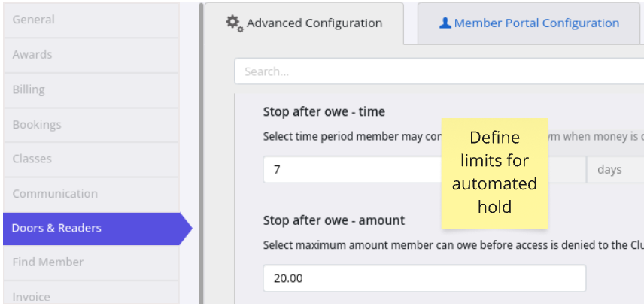Open the days unit dropdown
The image size is (644, 306).
coord(615,169)
